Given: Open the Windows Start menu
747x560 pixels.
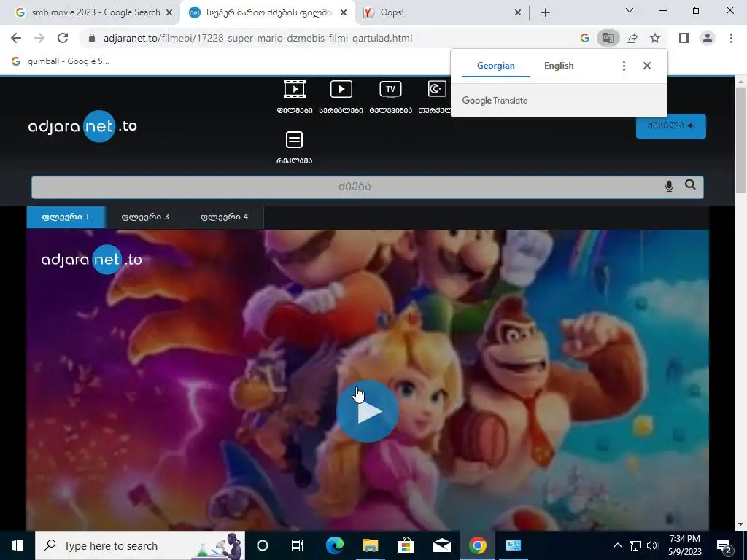Looking at the screenshot, I should coord(18,545).
